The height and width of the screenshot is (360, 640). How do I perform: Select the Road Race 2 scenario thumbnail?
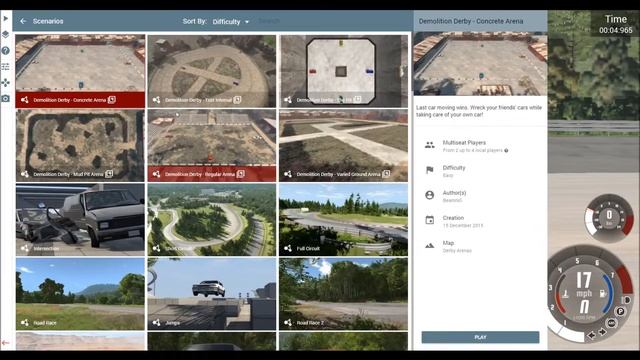tap(343, 294)
